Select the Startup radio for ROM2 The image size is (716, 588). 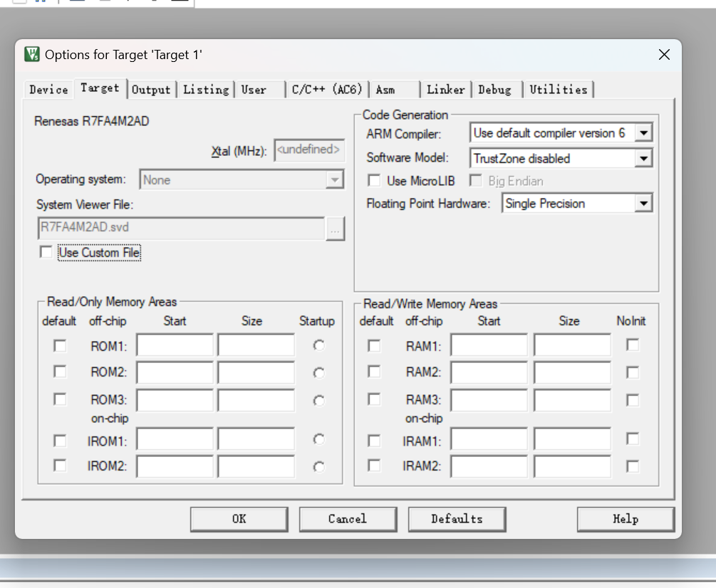pyautogui.click(x=318, y=373)
